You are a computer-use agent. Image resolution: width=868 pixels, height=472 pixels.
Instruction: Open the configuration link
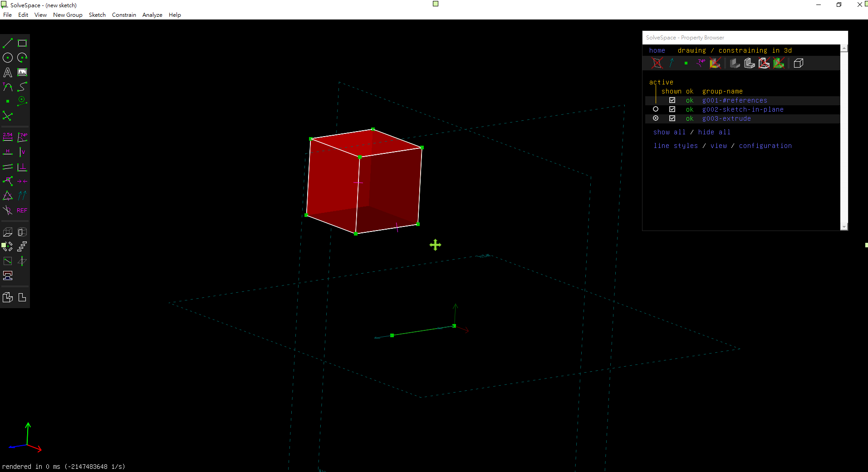[x=765, y=146]
